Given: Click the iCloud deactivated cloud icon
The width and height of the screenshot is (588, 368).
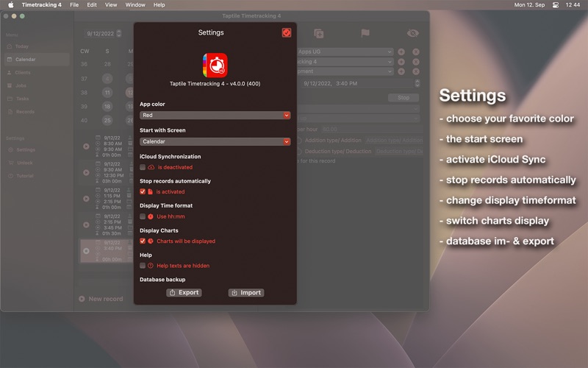Looking at the screenshot, I should pos(151,167).
